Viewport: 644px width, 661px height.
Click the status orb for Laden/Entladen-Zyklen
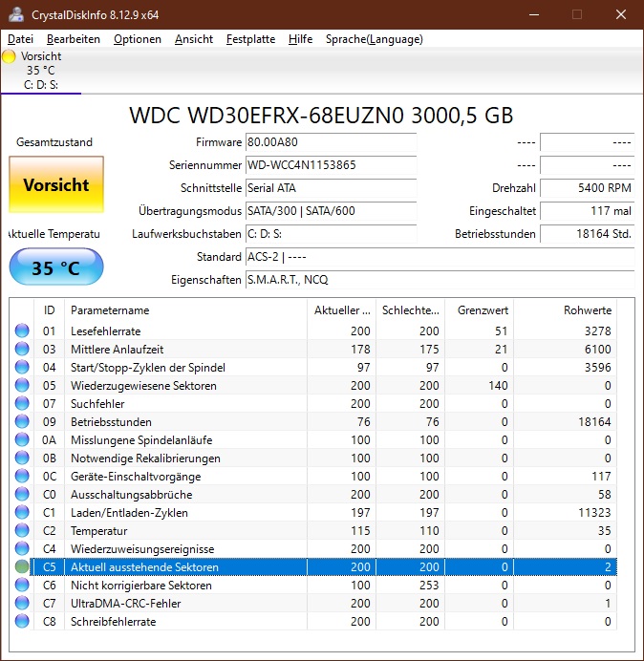pyautogui.click(x=22, y=512)
